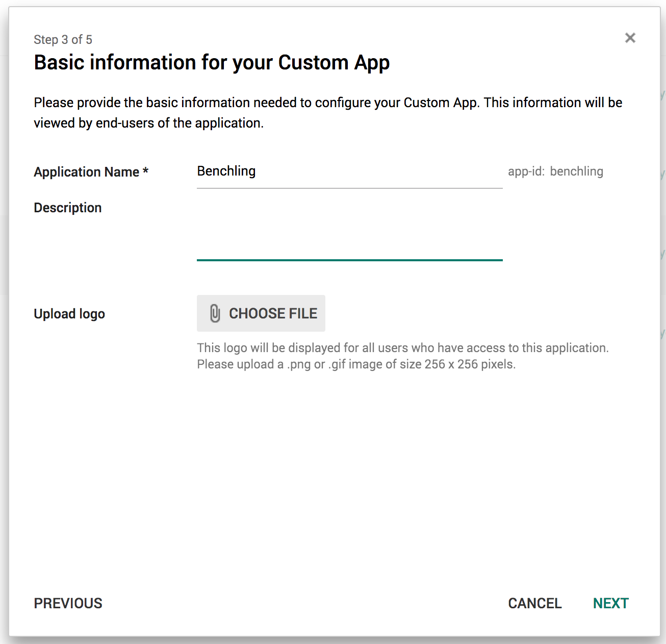Click the 'app-id:' prefix label

coord(526,171)
